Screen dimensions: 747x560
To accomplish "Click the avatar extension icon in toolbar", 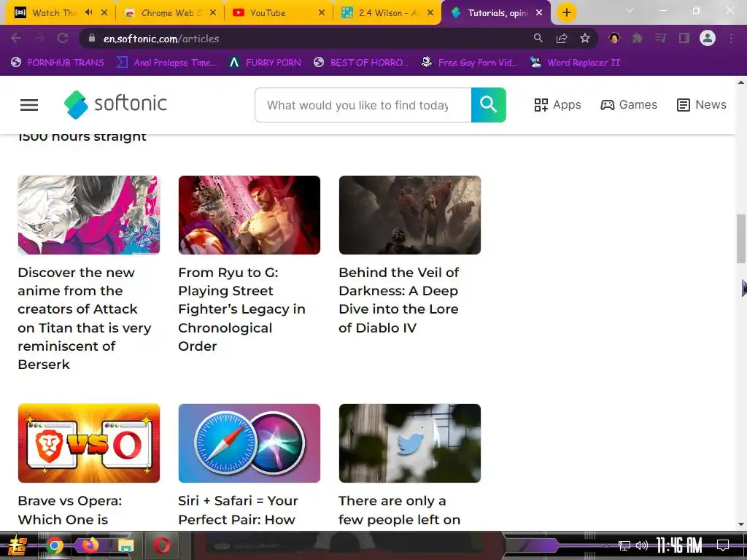I will [x=614, y=38].
